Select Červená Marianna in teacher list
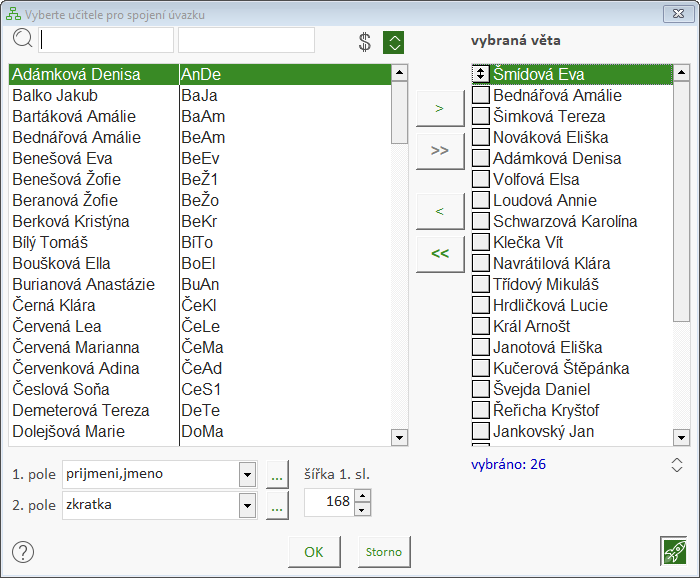This screenshot has height=578, width=700. click(x=76, y=348)
